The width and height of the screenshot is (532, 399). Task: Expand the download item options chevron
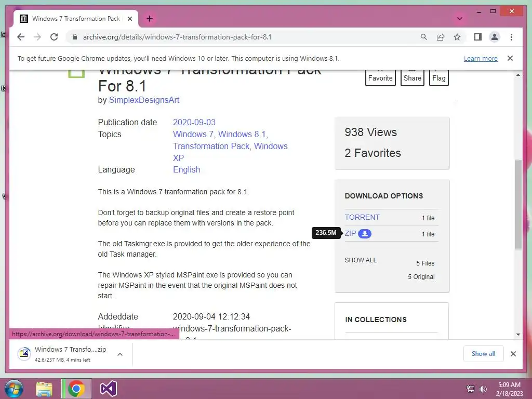[x=120, y=354]
